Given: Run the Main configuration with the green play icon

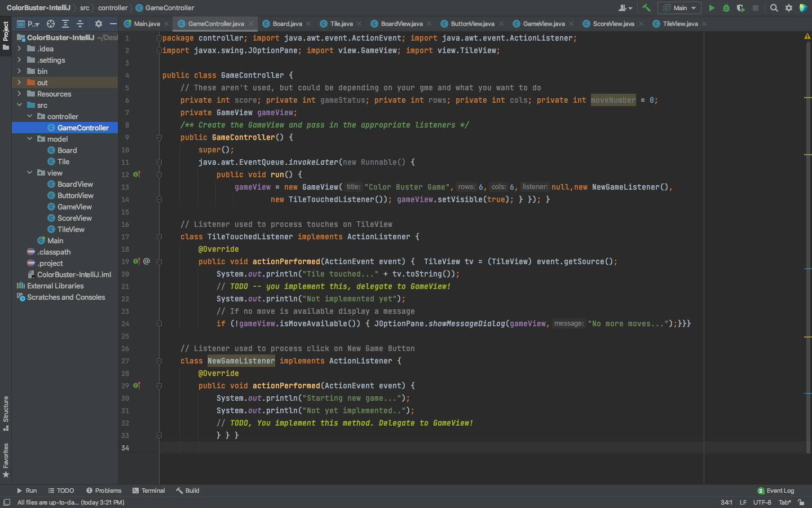Looking at the screenshot, I should (x=712, y=8).
